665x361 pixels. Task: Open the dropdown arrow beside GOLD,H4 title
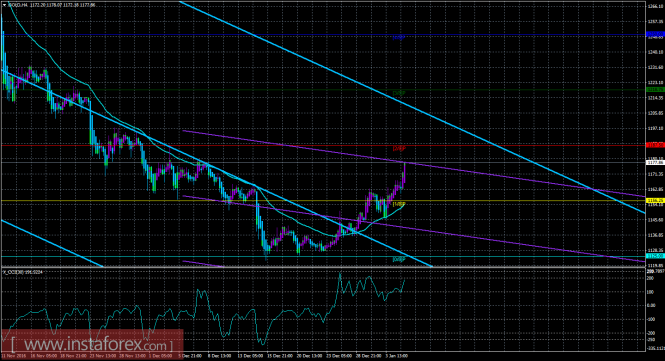tap(4, 5)
